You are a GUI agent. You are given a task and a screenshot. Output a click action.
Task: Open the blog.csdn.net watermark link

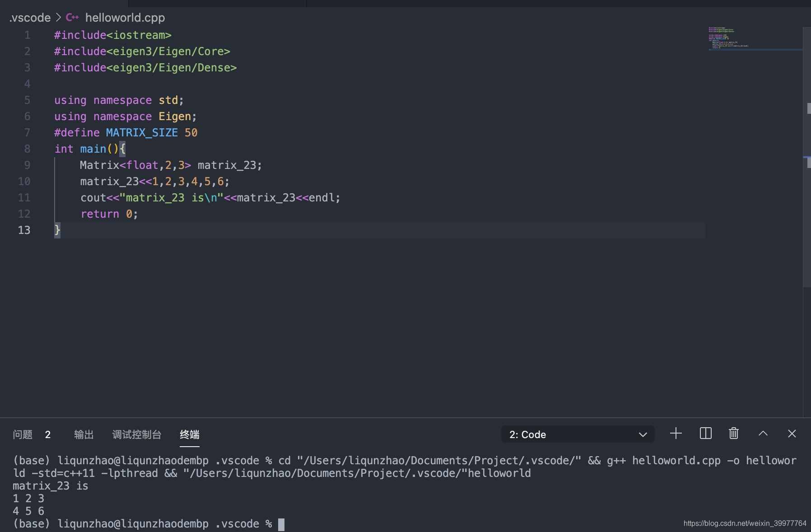pyautogui.click(x=743, y=523)
